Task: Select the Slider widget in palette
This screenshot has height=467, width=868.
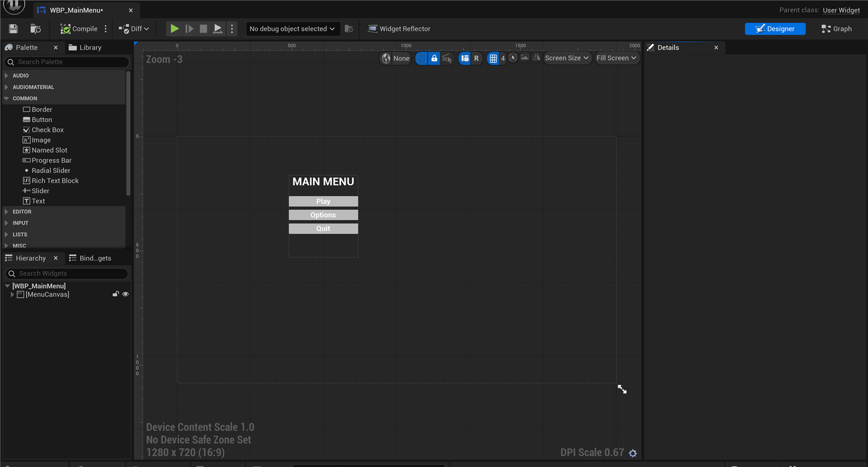Action: (36, 191)
